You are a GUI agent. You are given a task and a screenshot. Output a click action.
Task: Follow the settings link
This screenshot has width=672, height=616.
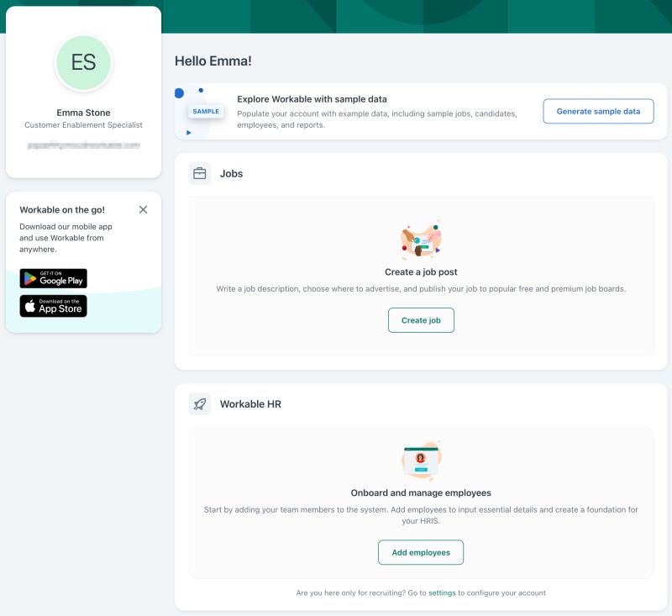click(x=442, y=592)
